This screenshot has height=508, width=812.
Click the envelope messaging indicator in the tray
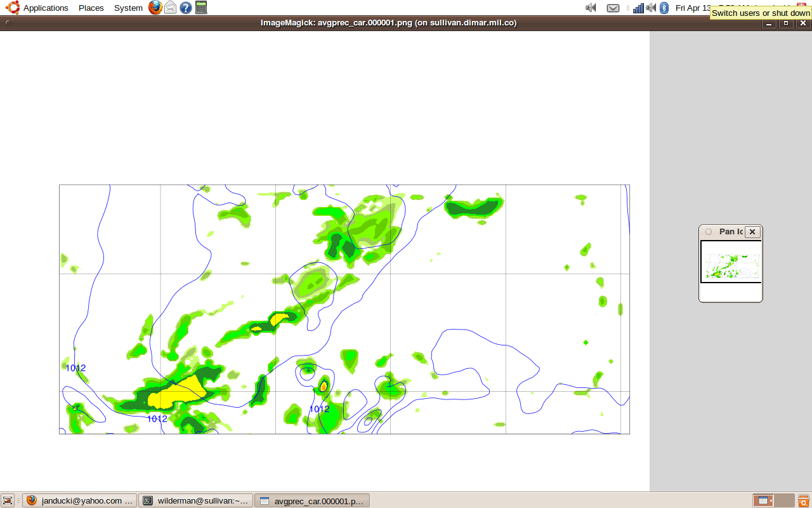(x=613, y=8)
